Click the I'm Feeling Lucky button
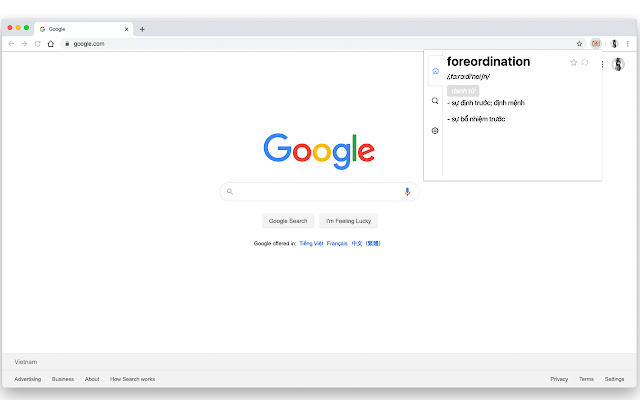Viewport: 640px width, 400px height. 349,221
